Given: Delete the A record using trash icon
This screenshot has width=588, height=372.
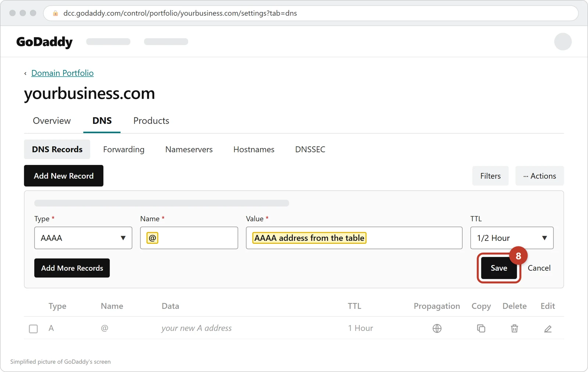Looking at the screenshot, I should [514, 328].
